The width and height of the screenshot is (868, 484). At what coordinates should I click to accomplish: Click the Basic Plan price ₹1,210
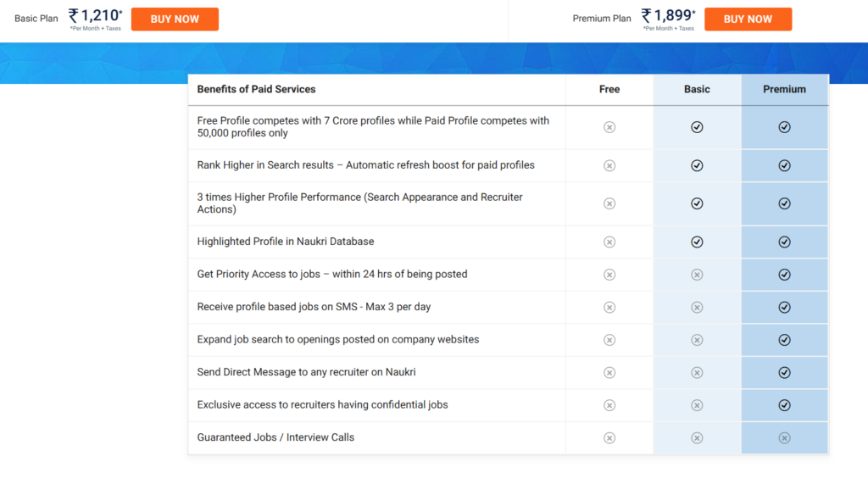click(x=95, y=16)
